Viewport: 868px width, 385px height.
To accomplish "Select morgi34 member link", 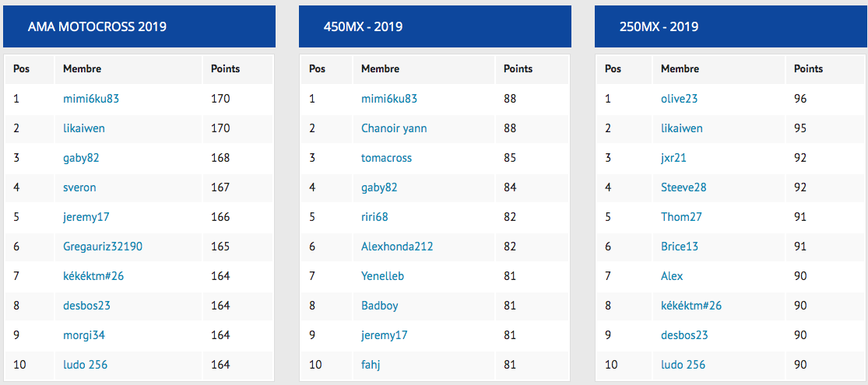I will [83, 335].
